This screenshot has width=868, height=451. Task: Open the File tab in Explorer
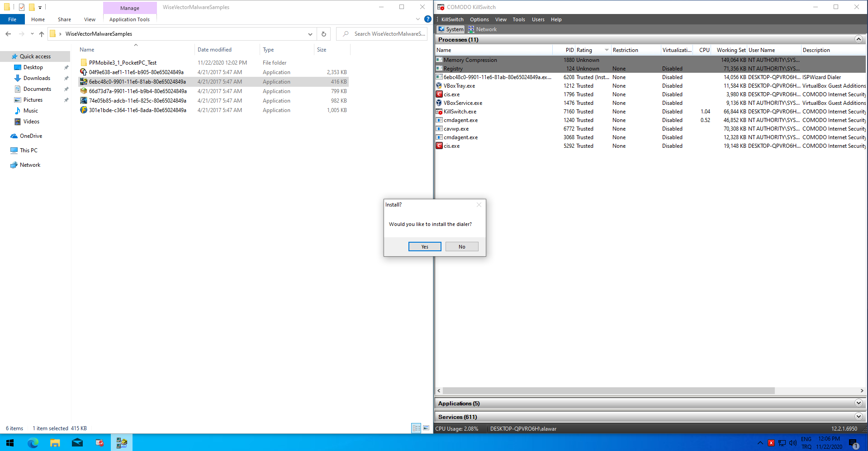[x=12, y=19]
